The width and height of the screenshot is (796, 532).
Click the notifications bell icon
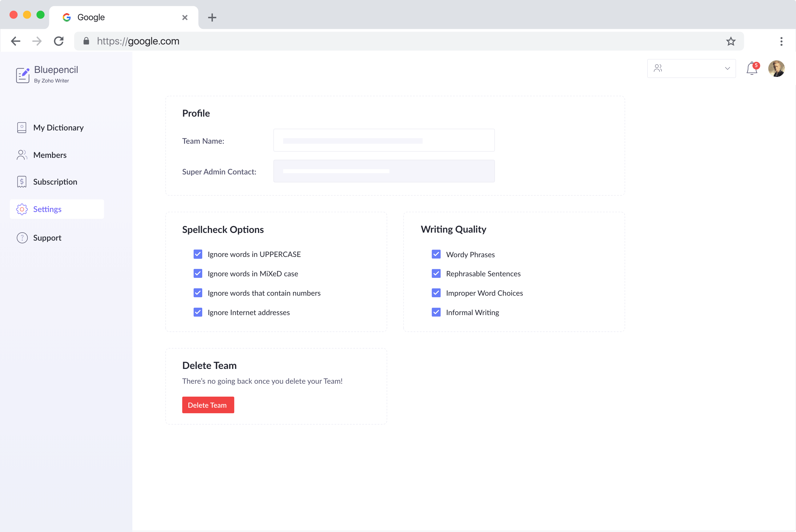click(x=751, y=68)
